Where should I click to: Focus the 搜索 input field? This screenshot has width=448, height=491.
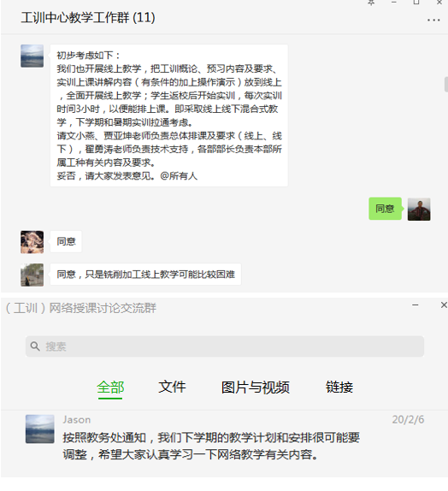225,346
